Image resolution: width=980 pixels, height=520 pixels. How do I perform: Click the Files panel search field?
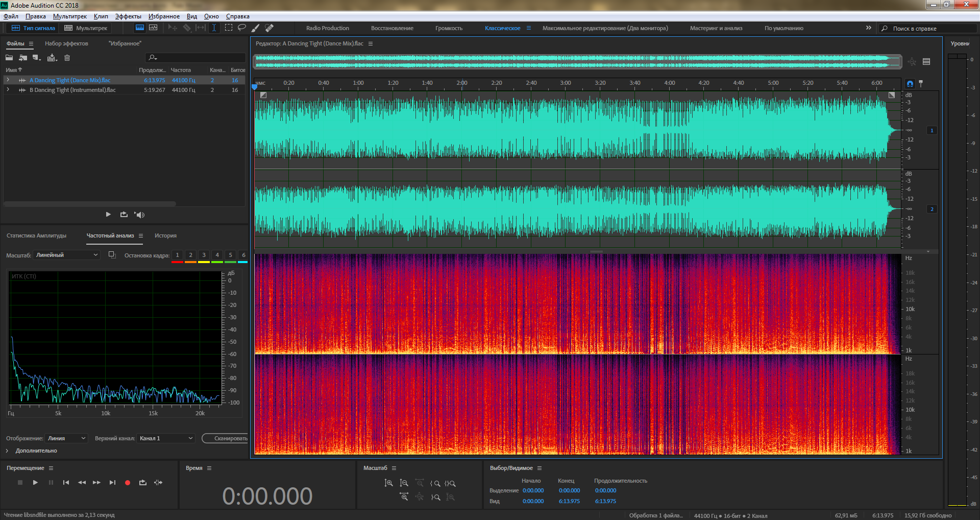pos(195,58)
